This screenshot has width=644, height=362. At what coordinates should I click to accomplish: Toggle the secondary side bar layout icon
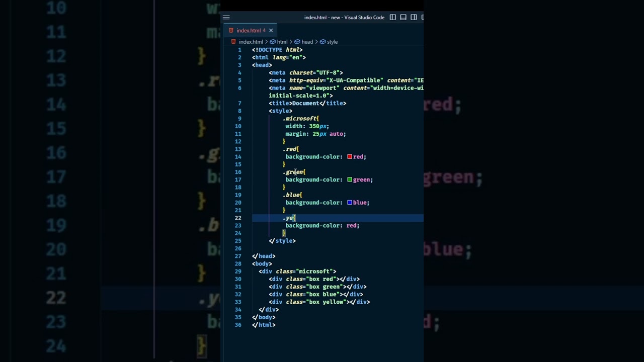click(x=414, y=17)
